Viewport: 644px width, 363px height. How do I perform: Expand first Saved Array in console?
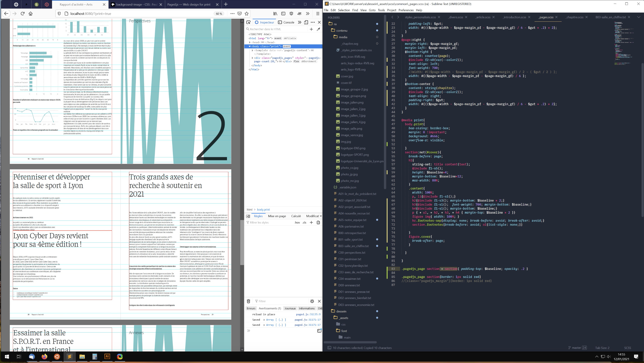pos(264,320)
